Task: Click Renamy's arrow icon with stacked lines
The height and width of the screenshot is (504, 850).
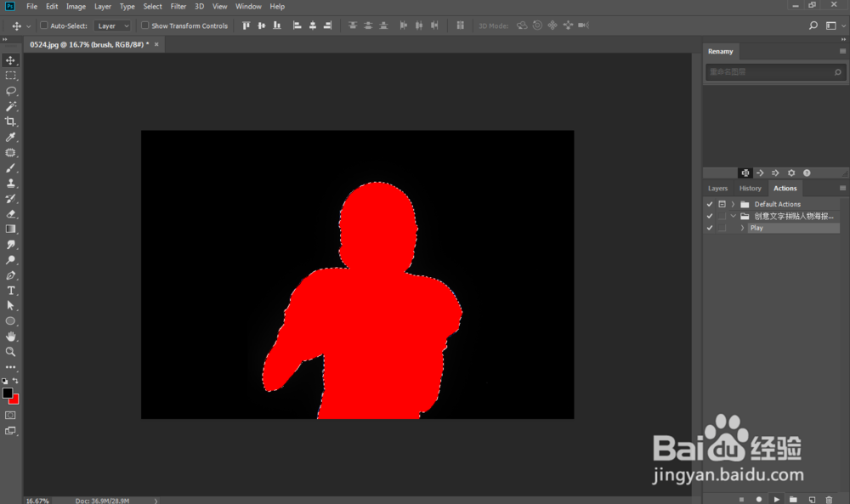Action: tap(775, 173)
